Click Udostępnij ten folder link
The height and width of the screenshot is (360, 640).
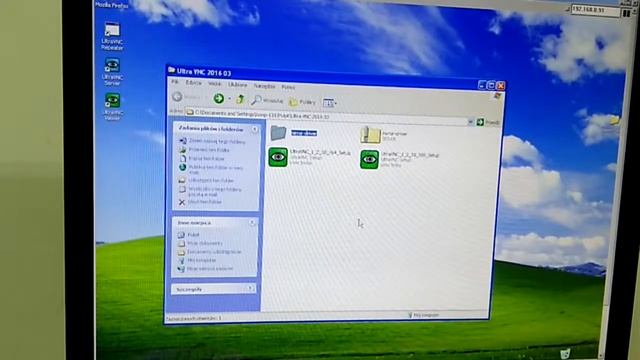211,180
